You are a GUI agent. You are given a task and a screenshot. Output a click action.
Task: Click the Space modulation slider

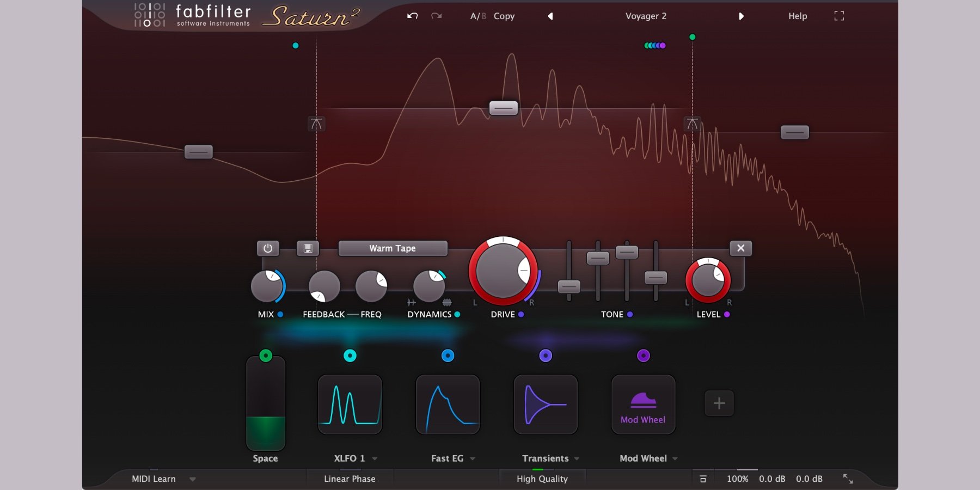(266, 403)
